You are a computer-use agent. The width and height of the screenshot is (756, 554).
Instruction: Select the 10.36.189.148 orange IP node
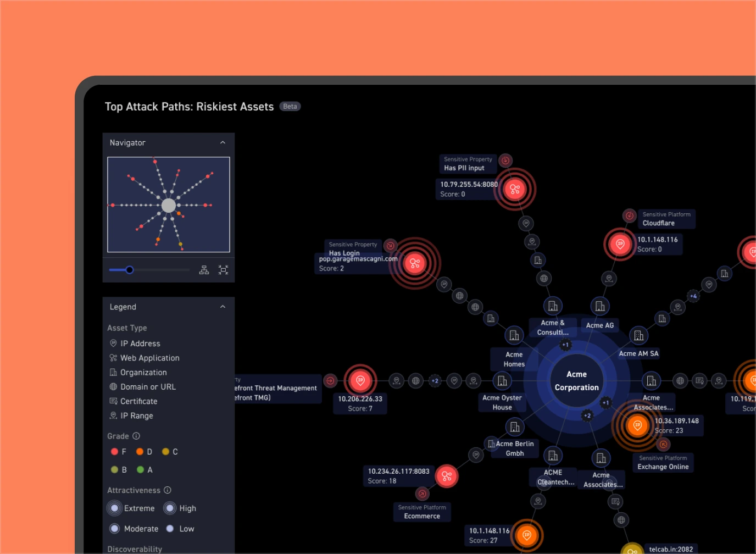pyautogui.click(x=637, y=425)
